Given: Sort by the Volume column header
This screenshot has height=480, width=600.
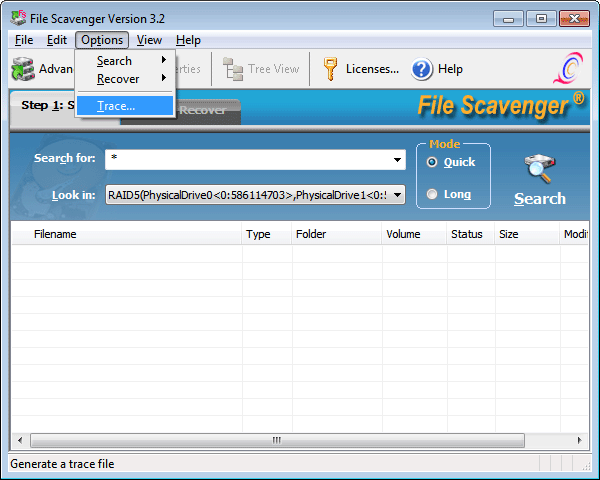Looking at the screenshot, I should (x=414, y=234).
